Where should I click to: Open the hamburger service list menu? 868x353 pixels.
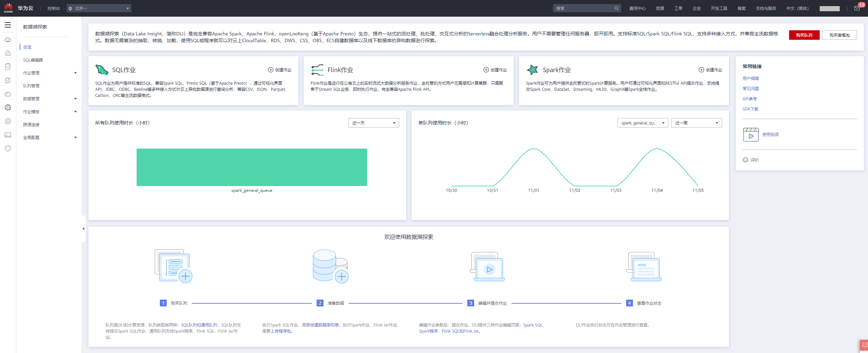click(x=8, y=25)
